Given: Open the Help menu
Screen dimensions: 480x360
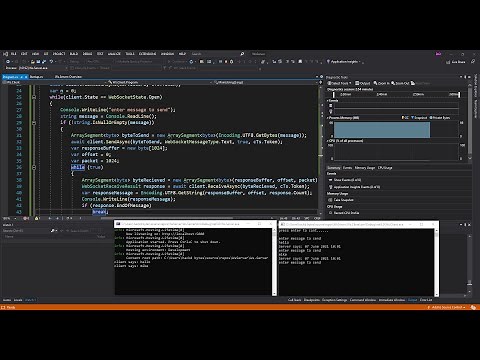Looking at the screenshot, I should [x=182, y=54].
